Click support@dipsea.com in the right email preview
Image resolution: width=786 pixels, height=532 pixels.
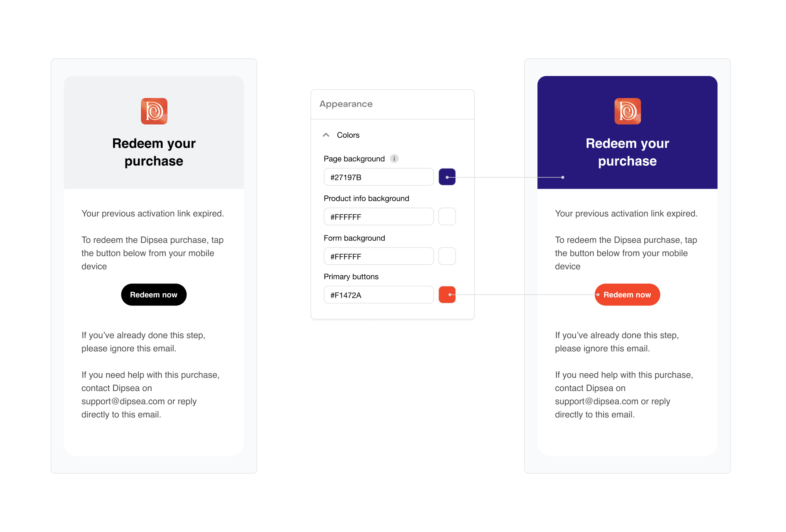(597, 401)
